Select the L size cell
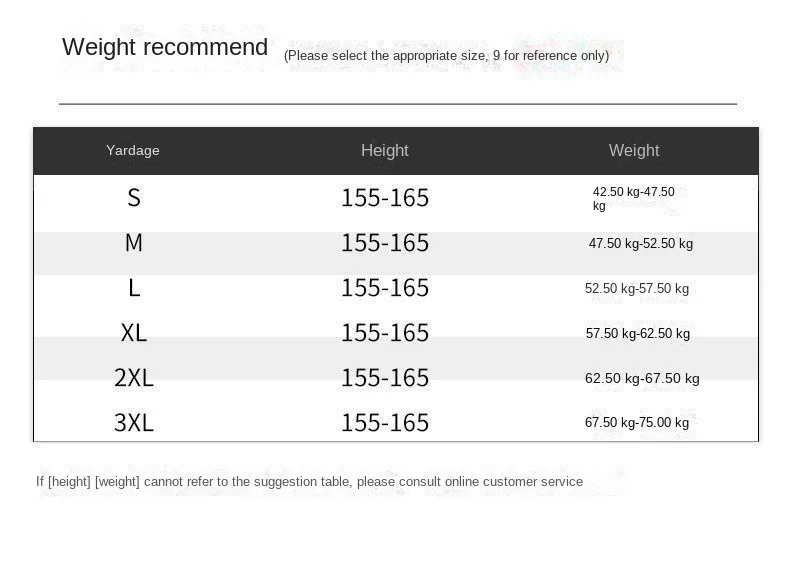This screenshot has width=790, height=567. (134, 288)
